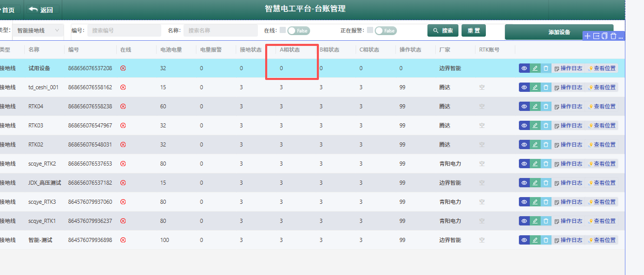Focus the 编号 search input field
The height and width of the screenshot is (275, 644).
[x=124, y=30]
